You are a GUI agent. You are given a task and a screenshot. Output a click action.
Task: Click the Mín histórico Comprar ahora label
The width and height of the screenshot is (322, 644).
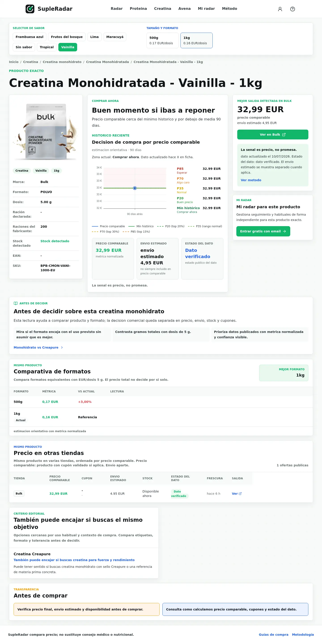click(x=188, y=210)
